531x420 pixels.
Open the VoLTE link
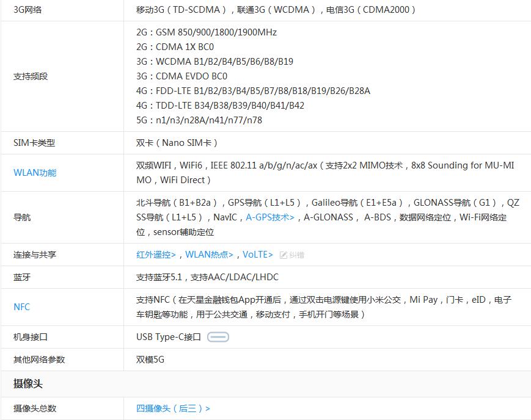257,255
